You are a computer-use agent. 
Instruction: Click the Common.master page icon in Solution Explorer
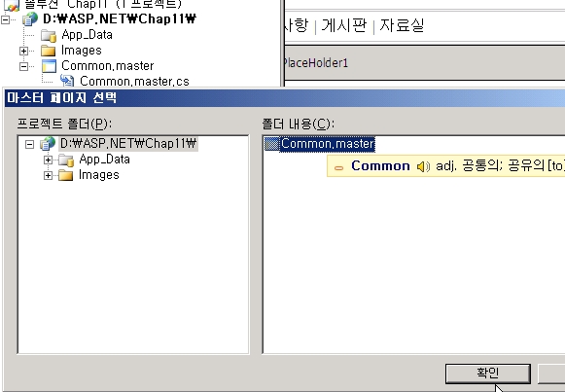point(49,66)
